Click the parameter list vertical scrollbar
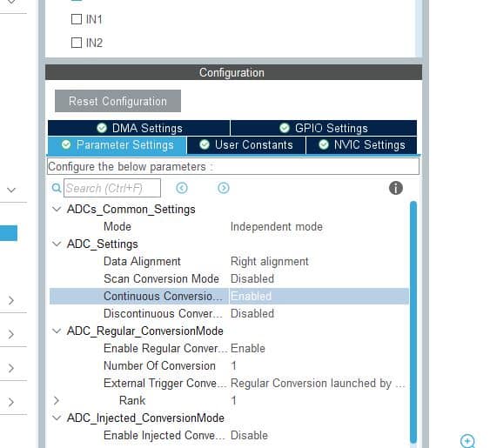Screen dimensions: 490x448 click(413, 322)
